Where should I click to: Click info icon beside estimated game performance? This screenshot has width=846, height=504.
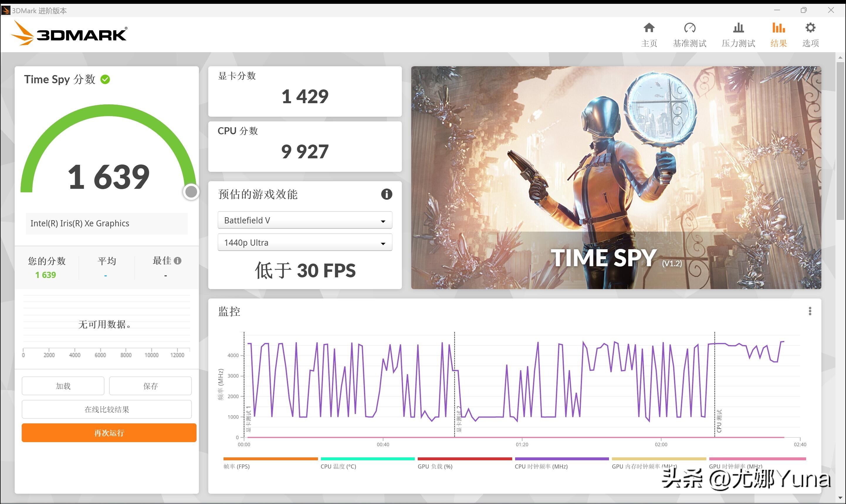386,194
